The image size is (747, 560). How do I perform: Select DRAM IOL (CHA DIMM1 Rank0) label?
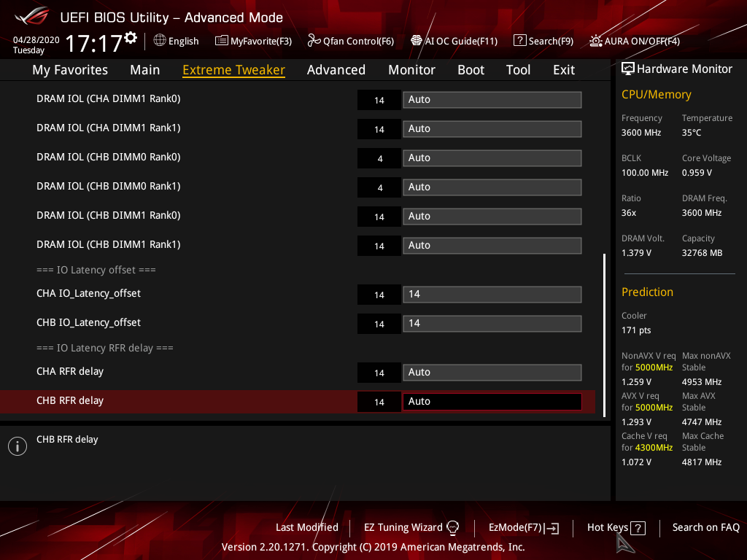(109, 98)
